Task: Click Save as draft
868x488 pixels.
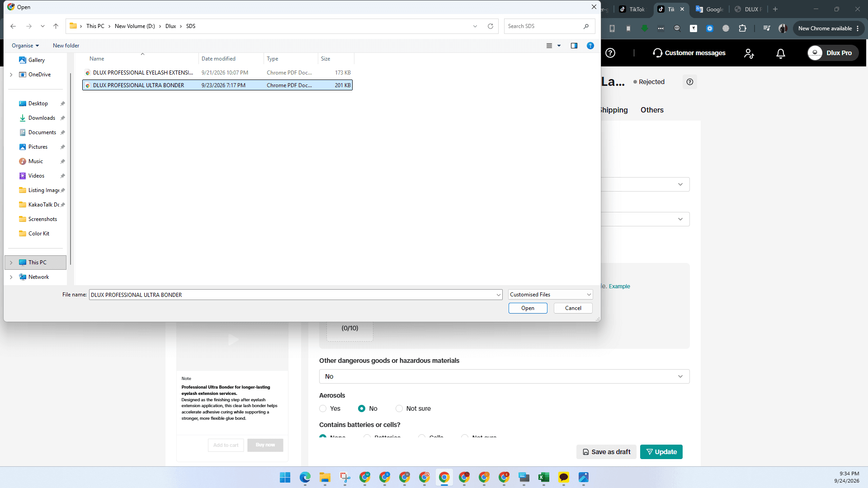Action: point(606,452)
